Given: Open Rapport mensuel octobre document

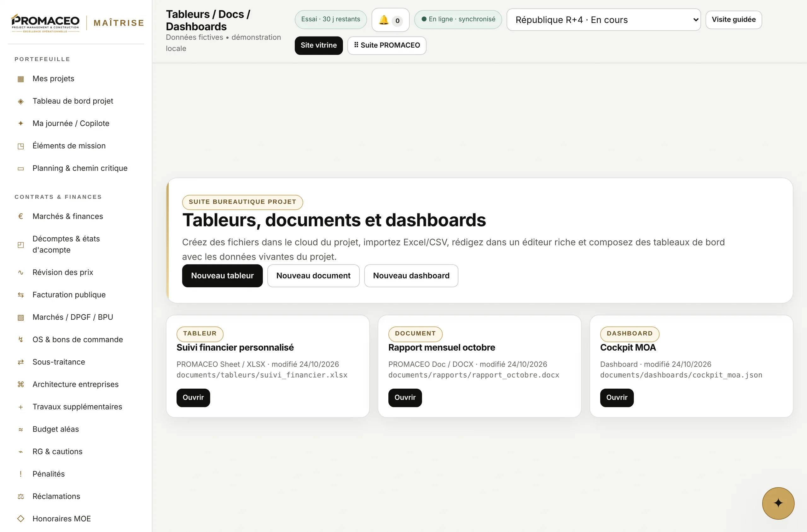Looking at the screenshot, I should click(405, 398).
